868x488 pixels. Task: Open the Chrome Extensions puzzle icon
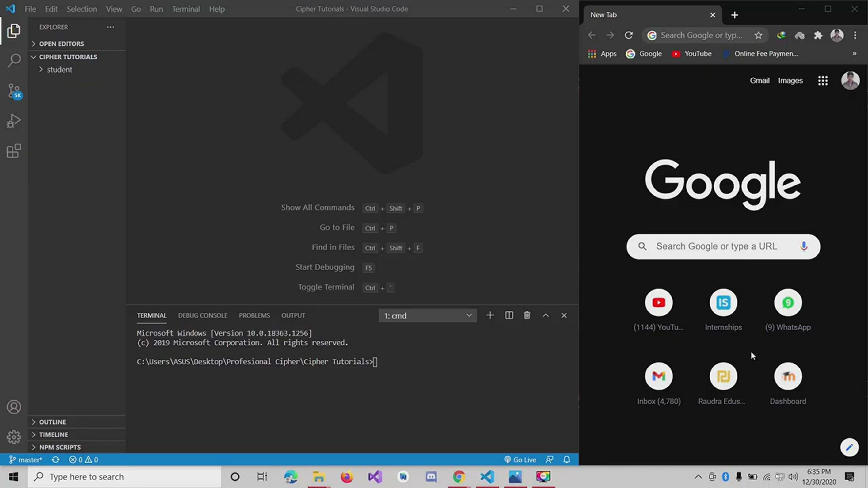[x=818, y=35]
